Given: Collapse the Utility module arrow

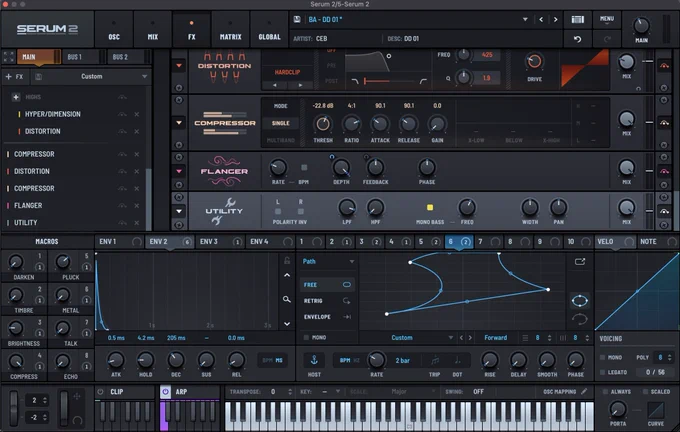Looking at the screenshot, I should [179, 211].
